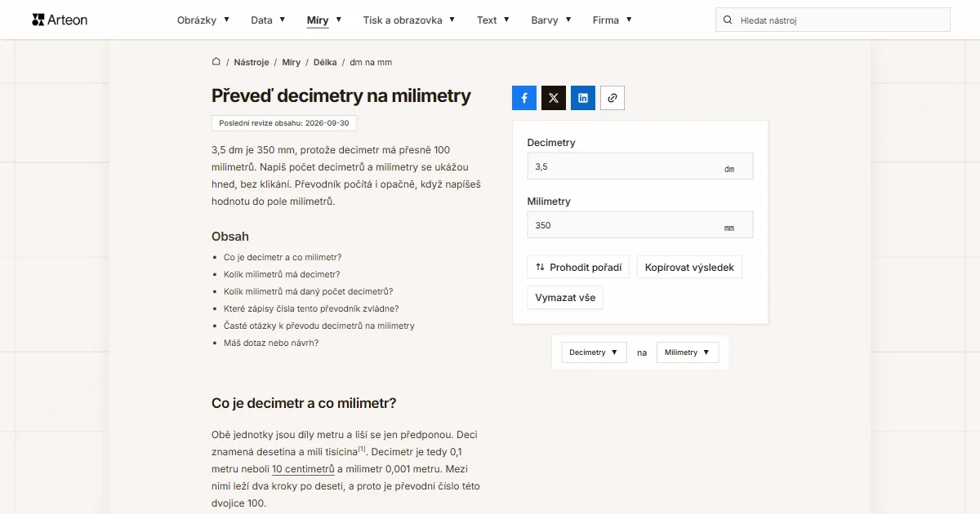Share page on X icon
The image size is (980, 514).
pyautogui.click(x=554, y=98)
